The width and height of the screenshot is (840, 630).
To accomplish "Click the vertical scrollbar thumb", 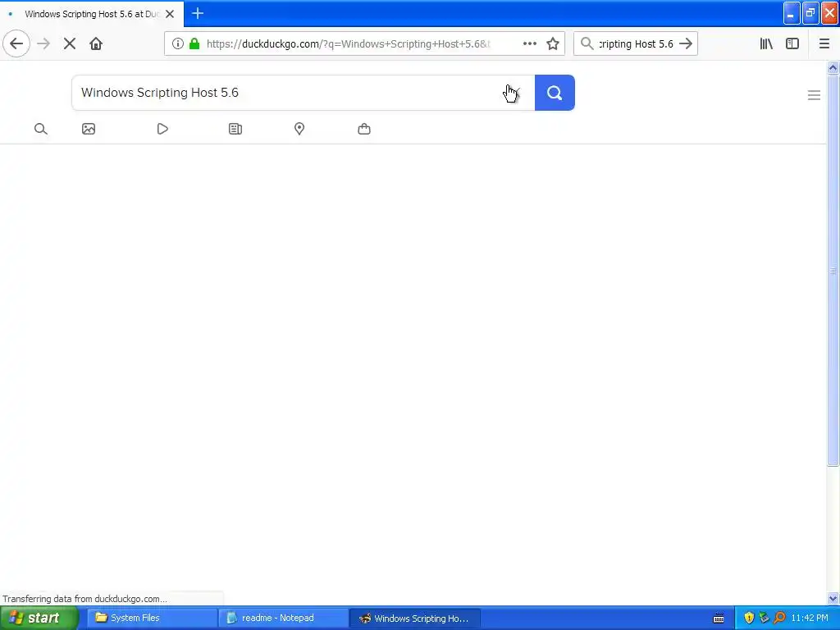I will 833,271.
